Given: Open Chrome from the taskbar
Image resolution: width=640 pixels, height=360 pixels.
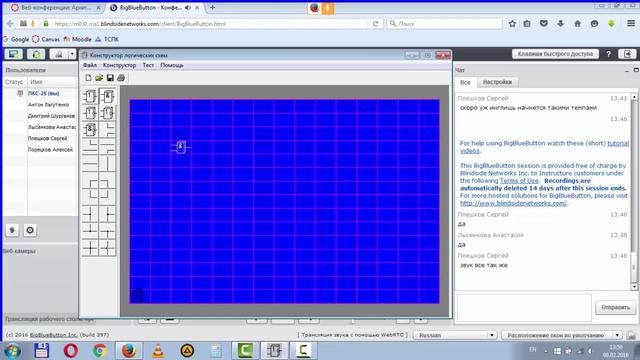Looking at the screenshot, I should pos(100,351).
